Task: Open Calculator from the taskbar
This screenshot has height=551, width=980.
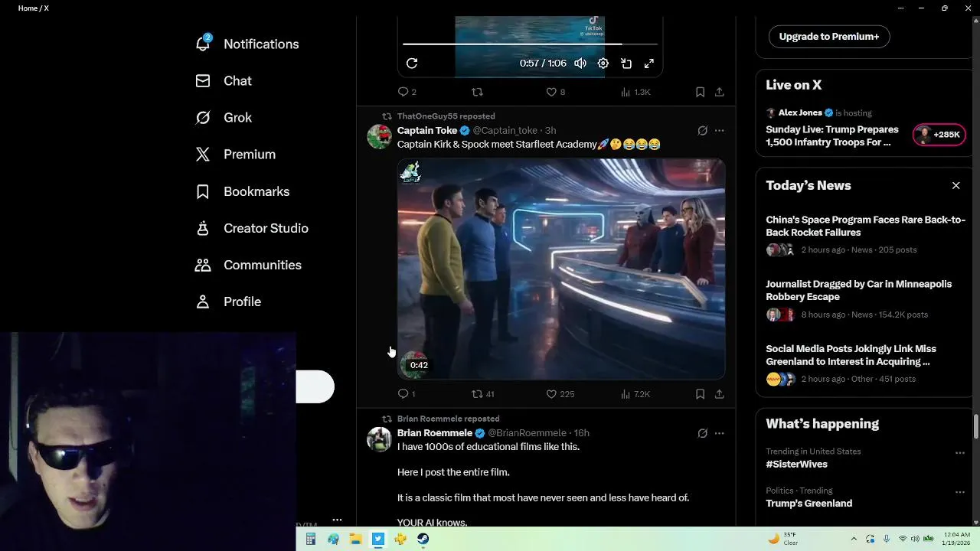Action: pyautogui.click(x=311, y=539)
